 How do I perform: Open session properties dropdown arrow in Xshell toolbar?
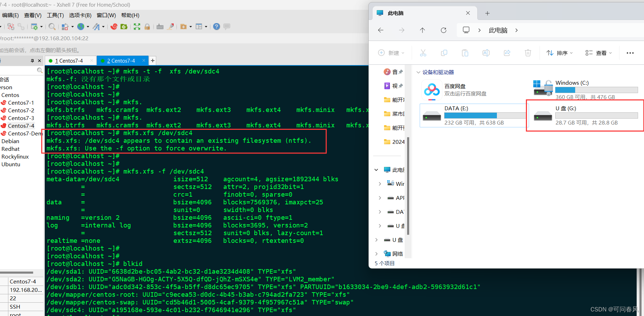[x=41, y=27]
